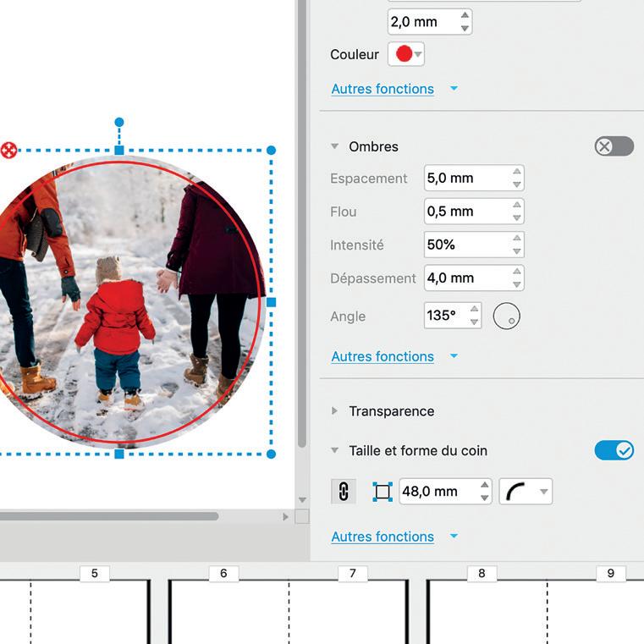Collapse the Ombres section
This screenshot has height=644, width=644.
335,146
